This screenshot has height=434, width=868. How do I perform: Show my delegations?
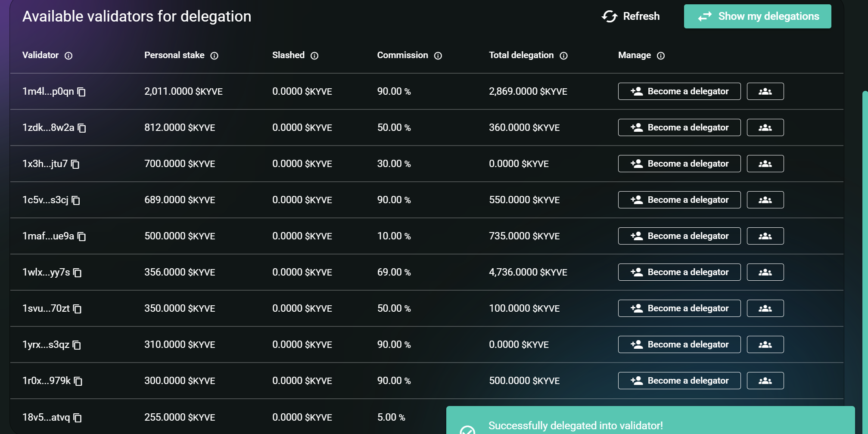[757, 16]
